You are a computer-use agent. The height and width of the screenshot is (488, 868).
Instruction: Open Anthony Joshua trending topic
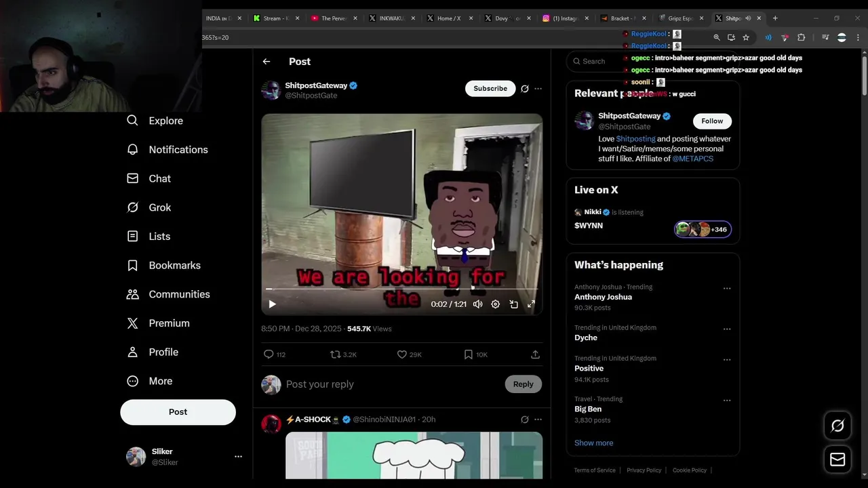click(x=653, y=297)
